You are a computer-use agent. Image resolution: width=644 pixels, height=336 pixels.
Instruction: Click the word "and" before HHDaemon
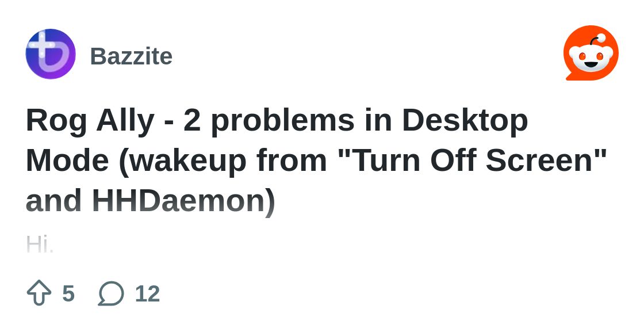tap(53, 200)
